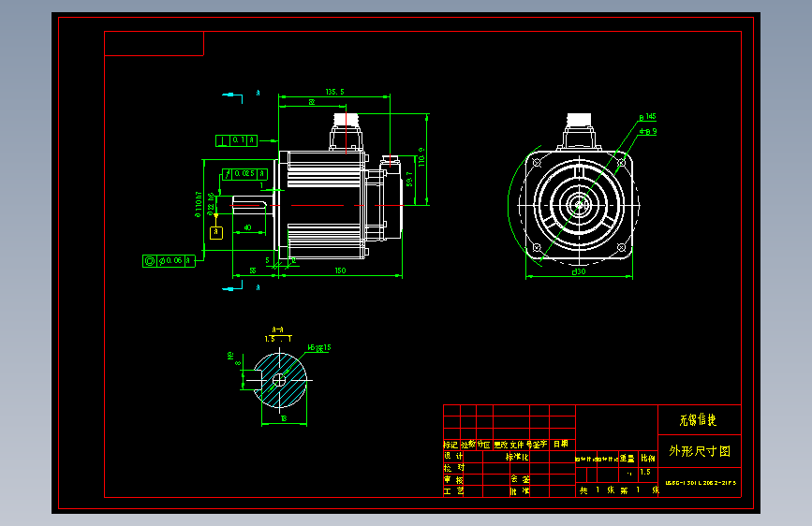812x526 pixels.
Task: Click the 110.9 vertical height dimension
Action: pyautogui.click(x=421, y=157)
